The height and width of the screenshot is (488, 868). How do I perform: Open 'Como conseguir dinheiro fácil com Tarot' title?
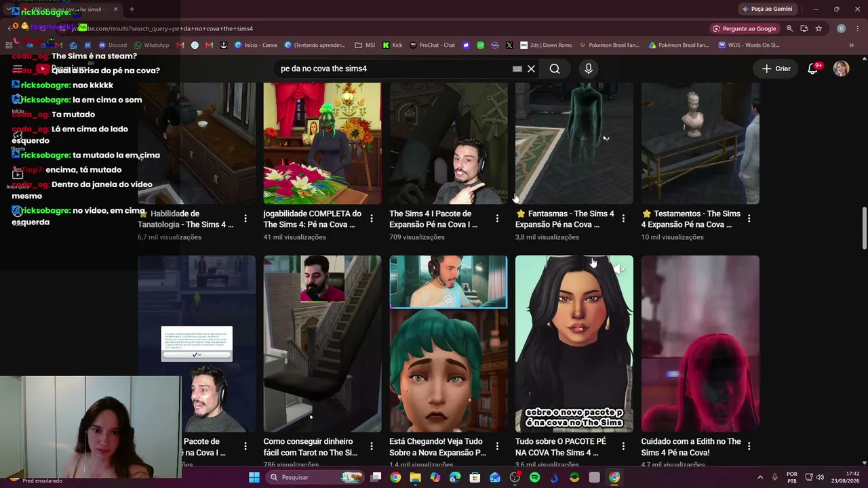coord(311,447)
